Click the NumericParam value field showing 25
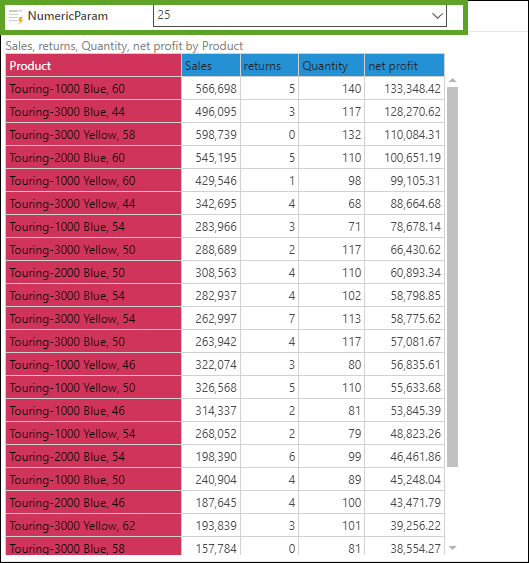This screenshot has width=529, height=563. pyautogui.click(x=300, y=15)
